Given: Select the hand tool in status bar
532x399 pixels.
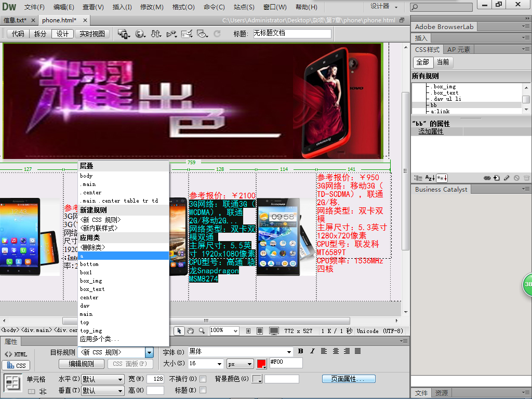Looking at the screenshot, I should [x=190, y=330].
